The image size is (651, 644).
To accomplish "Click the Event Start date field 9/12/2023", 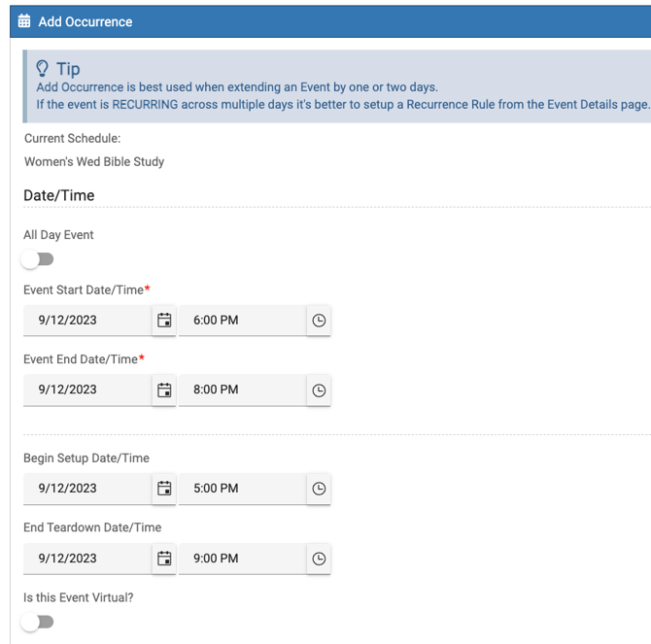I will click(x=87, y=320).
